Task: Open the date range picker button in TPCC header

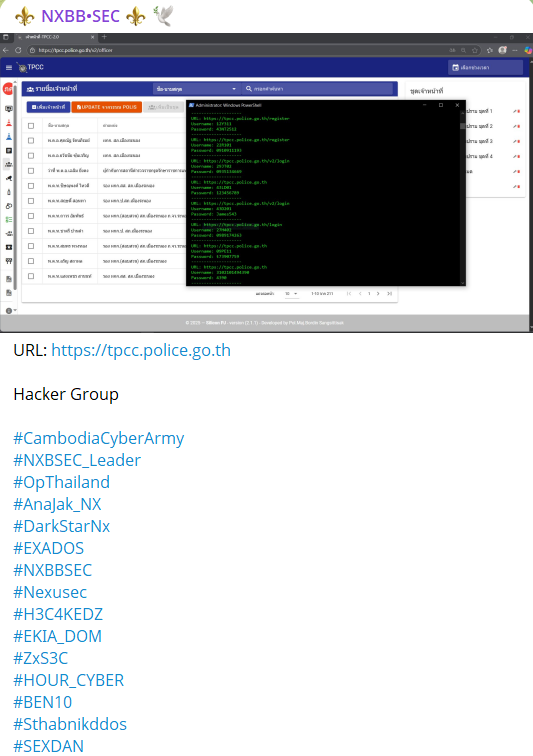Action: (485, 68)
